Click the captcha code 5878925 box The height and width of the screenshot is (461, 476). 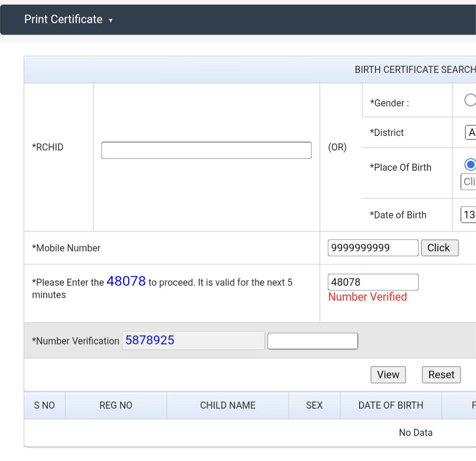click(193, 341)
